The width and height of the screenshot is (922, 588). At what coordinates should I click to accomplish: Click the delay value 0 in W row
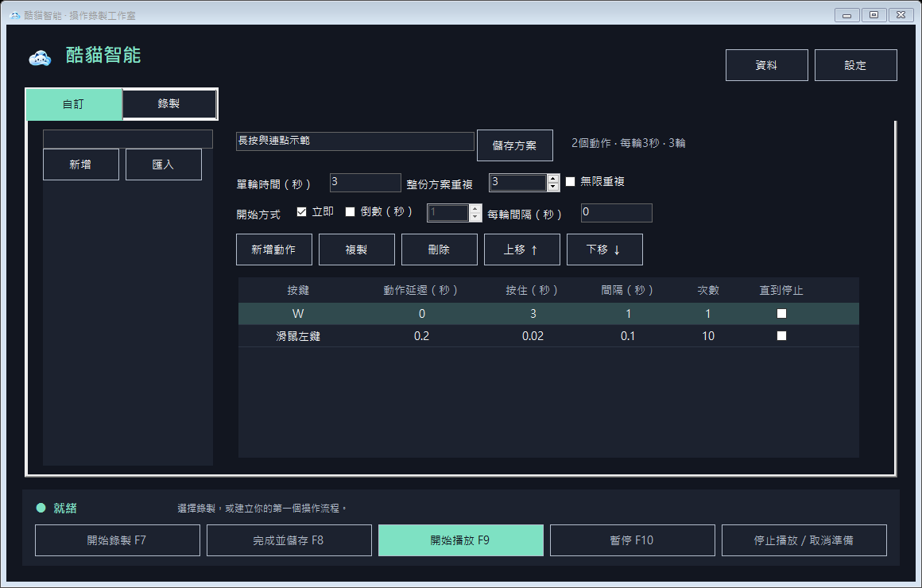pyautogui.click(x=421, y=314)
